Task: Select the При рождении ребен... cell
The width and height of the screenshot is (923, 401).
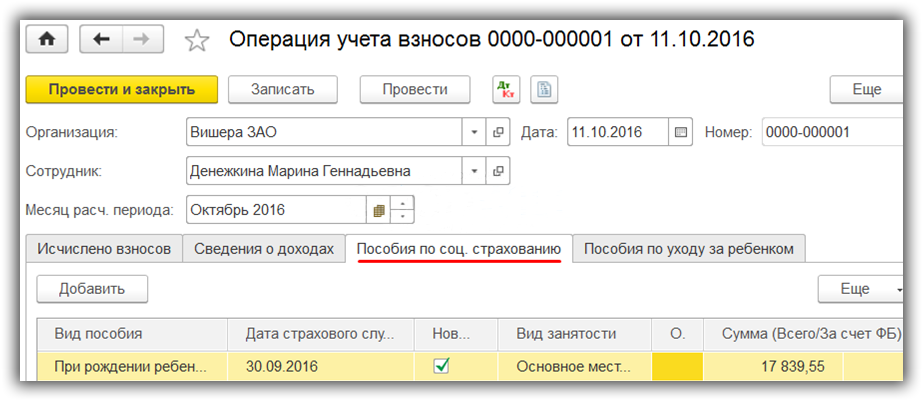Action: coord(133,366)
